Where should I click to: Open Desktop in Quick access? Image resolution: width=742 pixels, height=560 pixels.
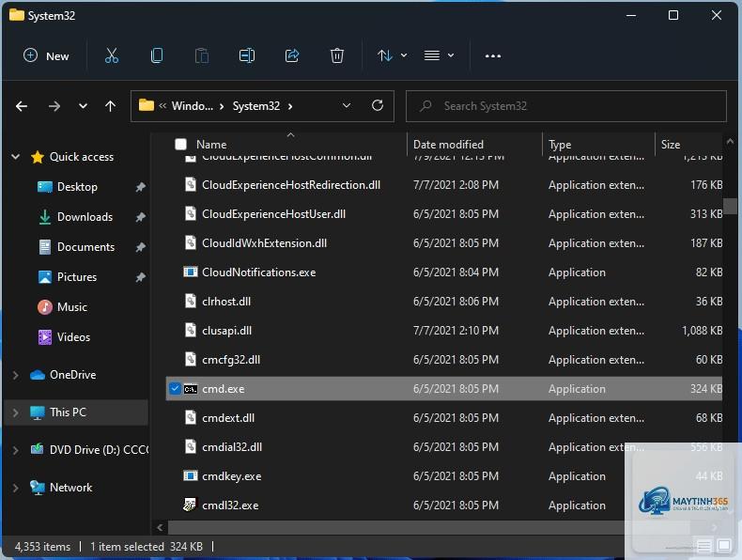[77, 187]
